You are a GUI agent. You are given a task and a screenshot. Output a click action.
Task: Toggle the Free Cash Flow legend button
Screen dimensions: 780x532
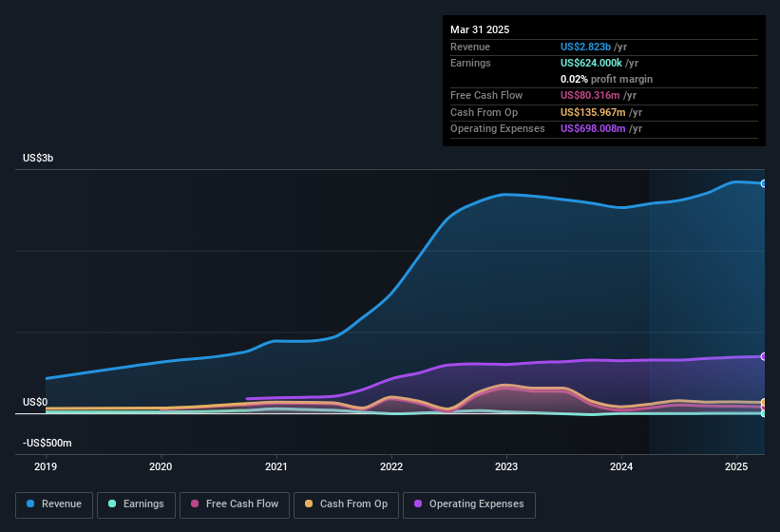click(x=235, y=504)
